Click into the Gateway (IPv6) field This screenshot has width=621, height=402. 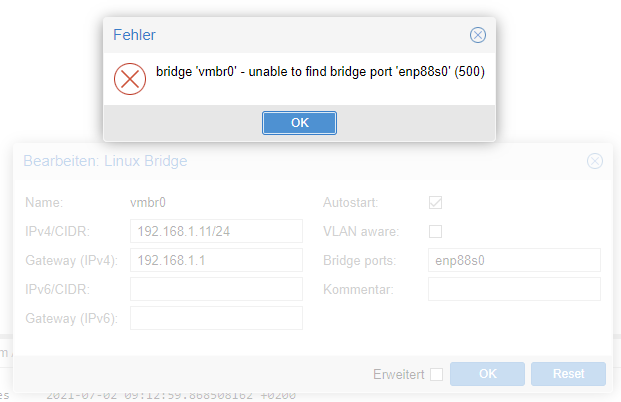point(216,319)
